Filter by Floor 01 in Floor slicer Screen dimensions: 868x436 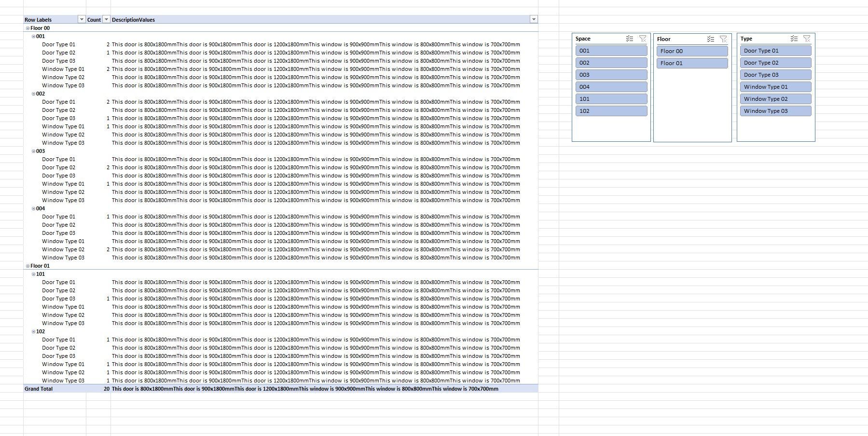click(x=692, y=63)
